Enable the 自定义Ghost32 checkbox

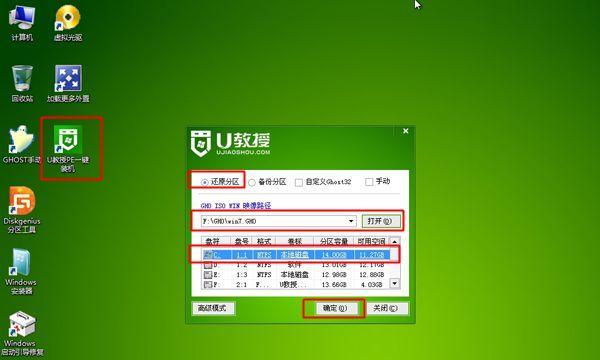pyautogui.click(x=299, y=182)
